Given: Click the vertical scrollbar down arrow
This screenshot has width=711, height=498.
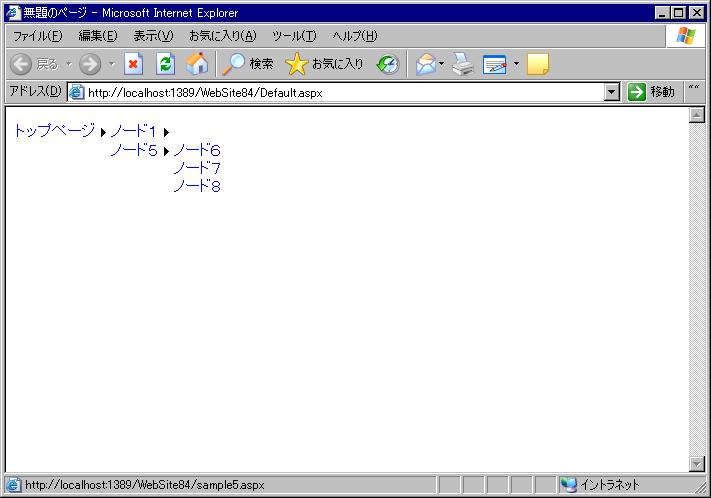Looking at the screenshot, I should point(696,464).
